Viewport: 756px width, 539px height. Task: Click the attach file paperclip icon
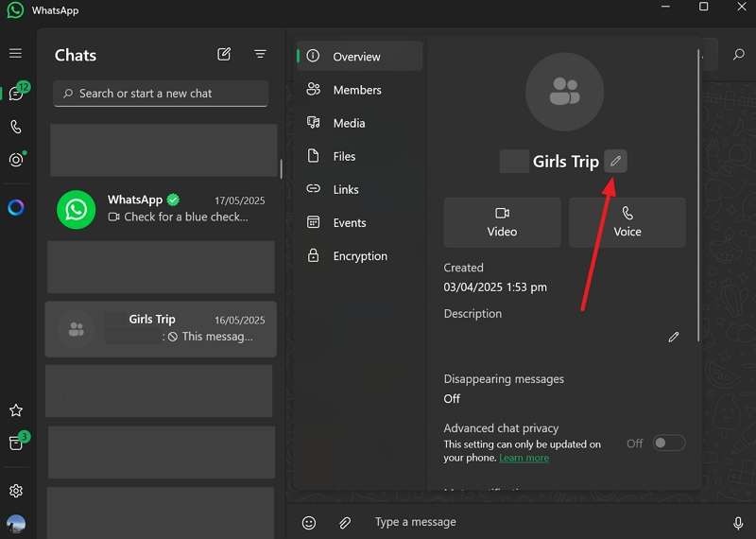coord(346,522)
